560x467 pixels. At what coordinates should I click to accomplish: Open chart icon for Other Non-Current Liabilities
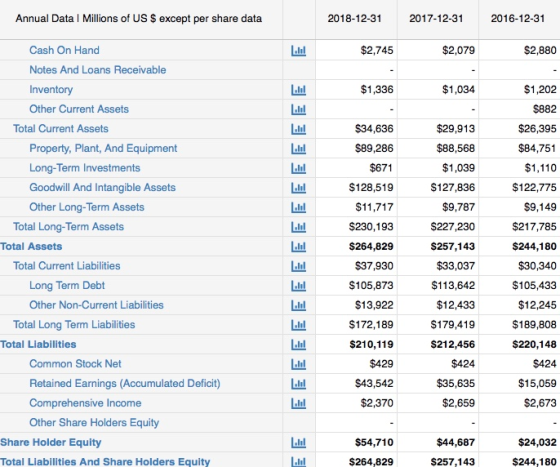[299, 305]
